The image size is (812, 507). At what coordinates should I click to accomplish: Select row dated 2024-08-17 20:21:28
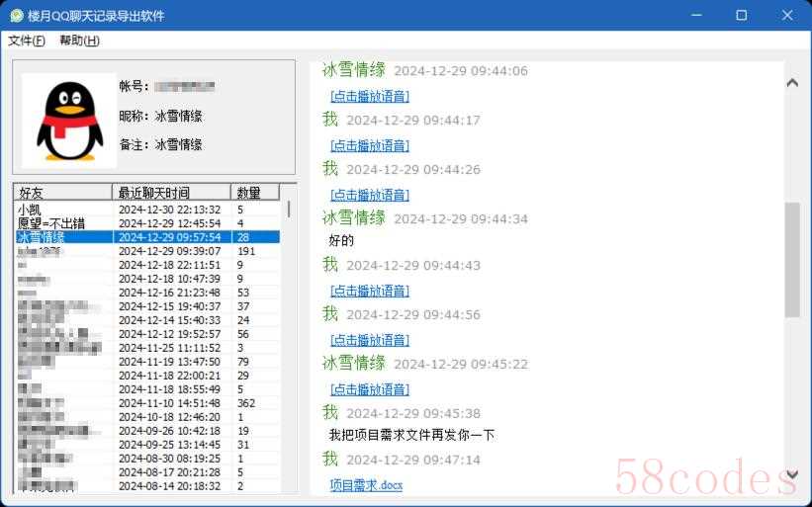click(x=148, y=472)
